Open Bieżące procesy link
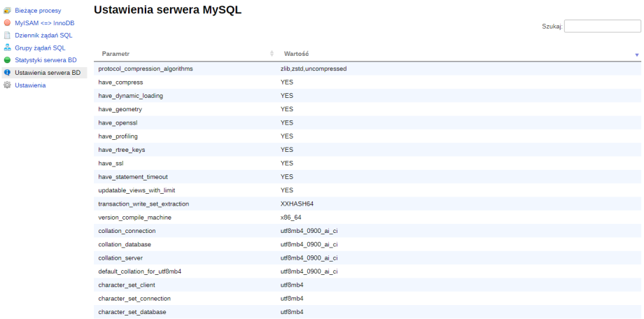The image size is (644, 319). (38, 10)
